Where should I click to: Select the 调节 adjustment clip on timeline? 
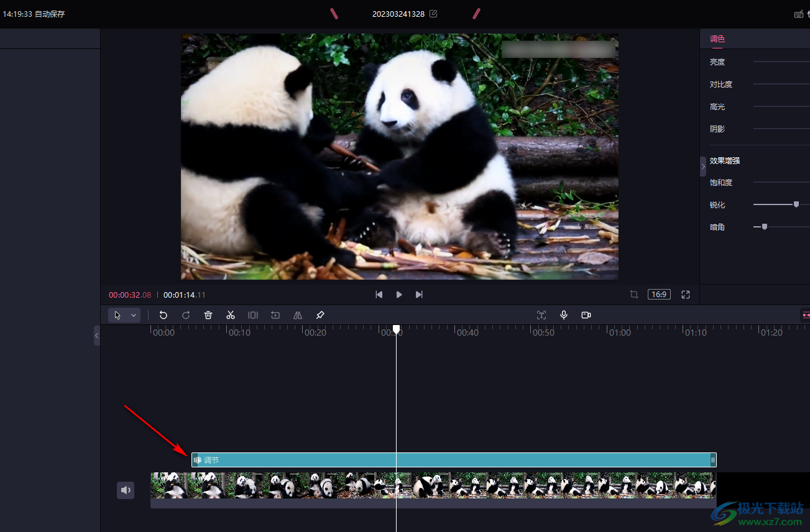(454, 460)
